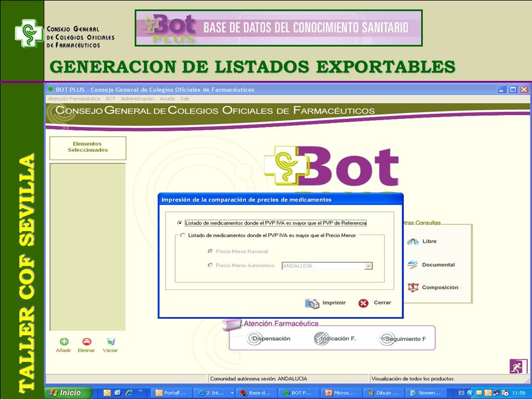The image size is (532, 399).
Task: Minimize the BOT PLUS window
Action: (502, 90)
